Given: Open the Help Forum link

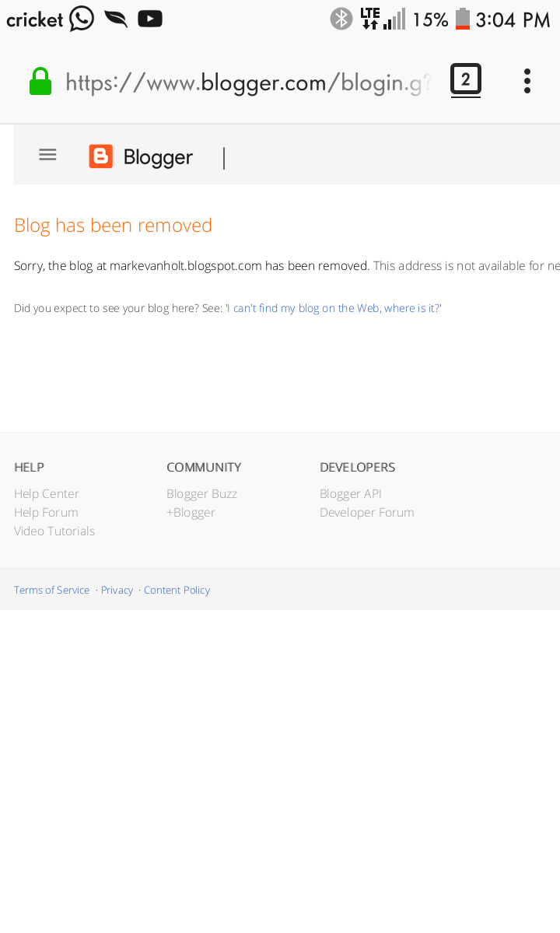Looking at the screenshot, I should click(46, 512).
